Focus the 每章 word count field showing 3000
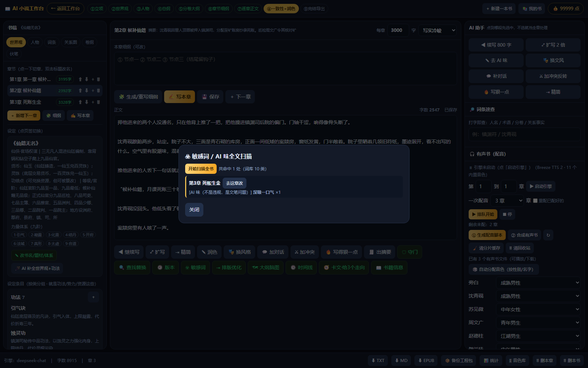 pyautogui.click(x=398, y=30)
